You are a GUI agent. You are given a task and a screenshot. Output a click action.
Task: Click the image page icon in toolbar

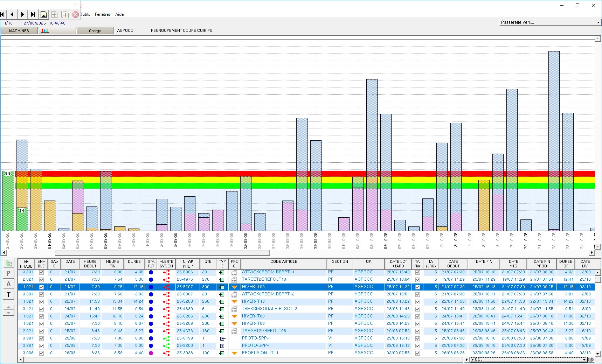click(43, 14)
